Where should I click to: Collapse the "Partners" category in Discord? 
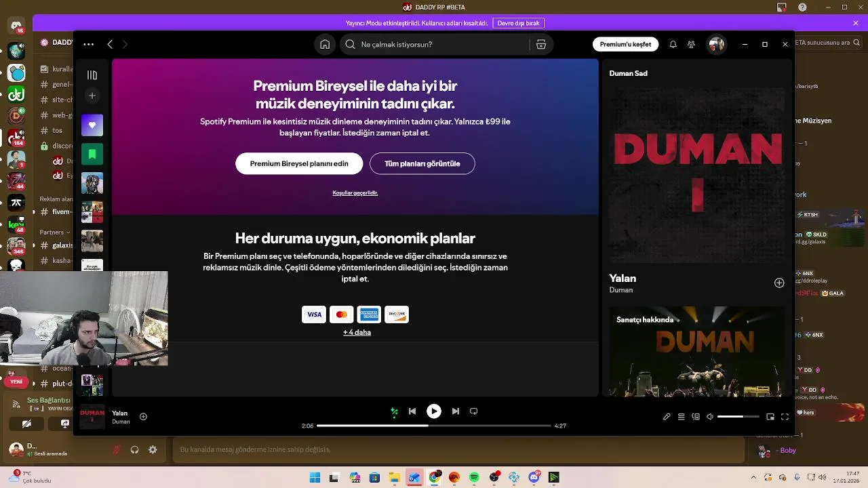(54, 232)
